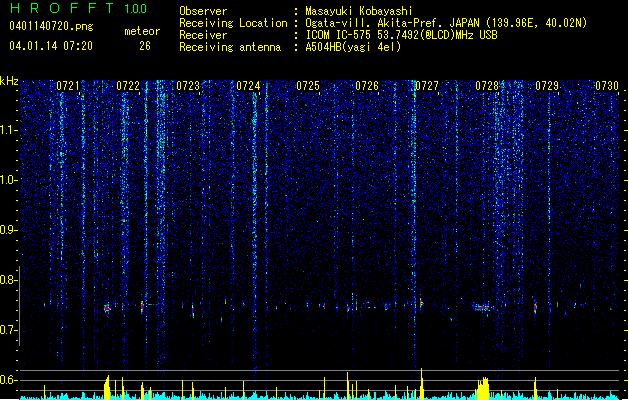The image size is (629, 400).
Task: Select the 0727 time marker
Action: coord(427,86)
